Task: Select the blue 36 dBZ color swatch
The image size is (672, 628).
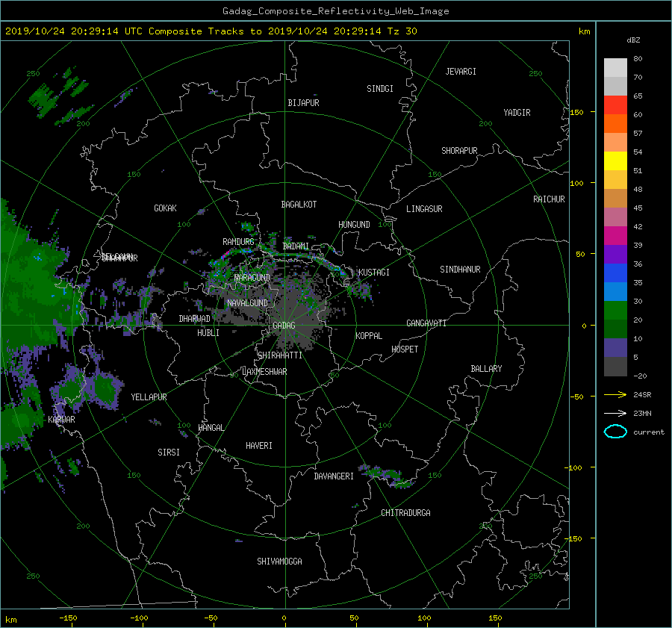Action: pos(615,273)
